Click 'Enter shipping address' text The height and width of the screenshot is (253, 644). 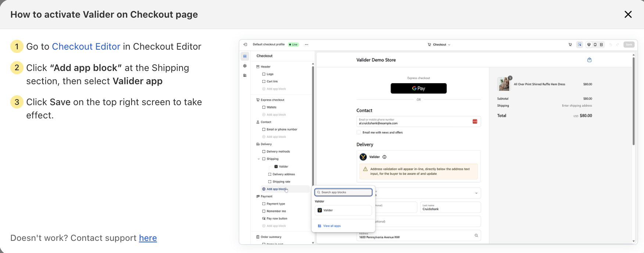[577, 106]
